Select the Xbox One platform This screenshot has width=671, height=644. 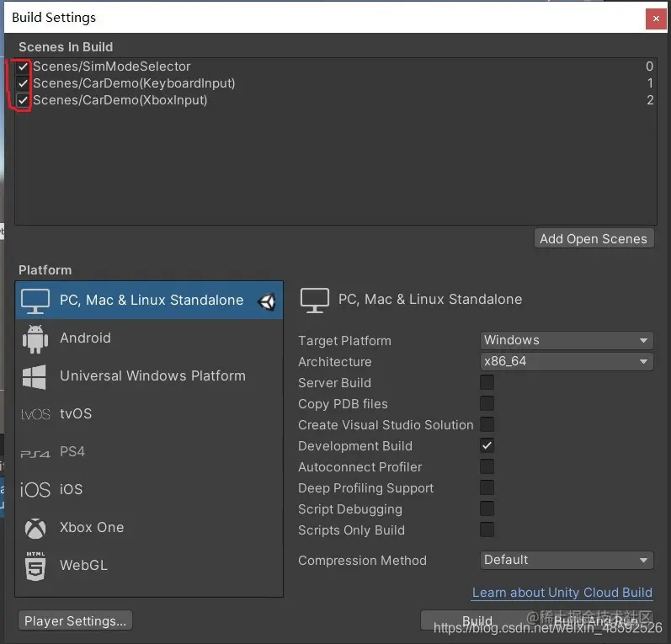click(149, 528)
